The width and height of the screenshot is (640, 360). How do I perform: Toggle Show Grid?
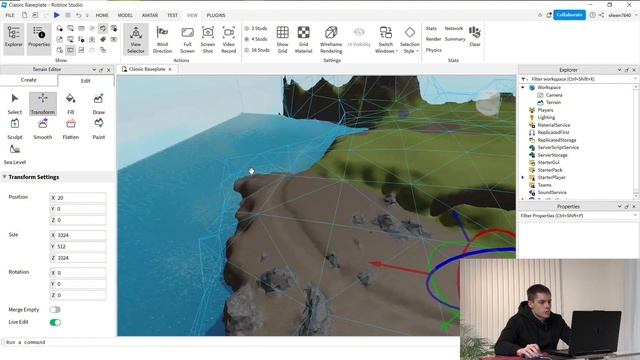pyautogui.click(x=282, y=39)
